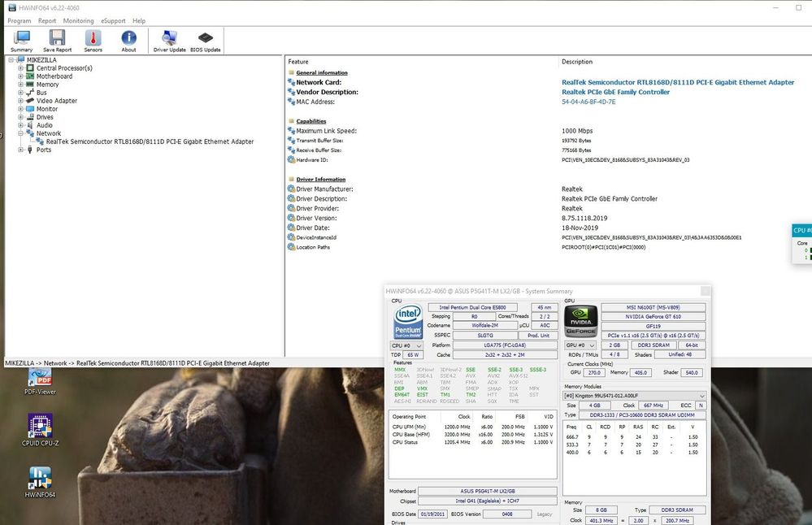Click the NVIDIA GeForce logo
This screenshot has height=525, width=812.
(x=580, y=321)
